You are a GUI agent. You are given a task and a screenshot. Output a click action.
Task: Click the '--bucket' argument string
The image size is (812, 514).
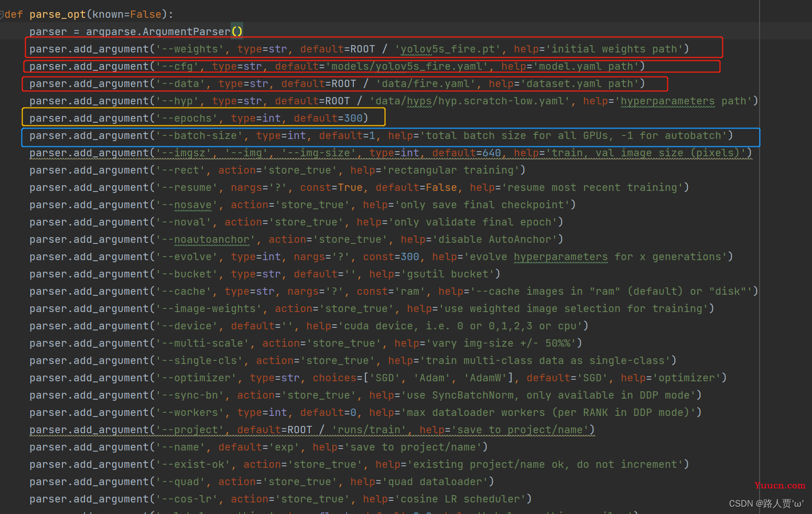(x=187, y=274)
